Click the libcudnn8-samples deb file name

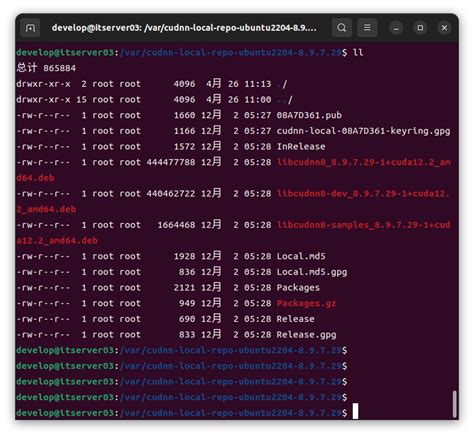click(x=363, y=225)
